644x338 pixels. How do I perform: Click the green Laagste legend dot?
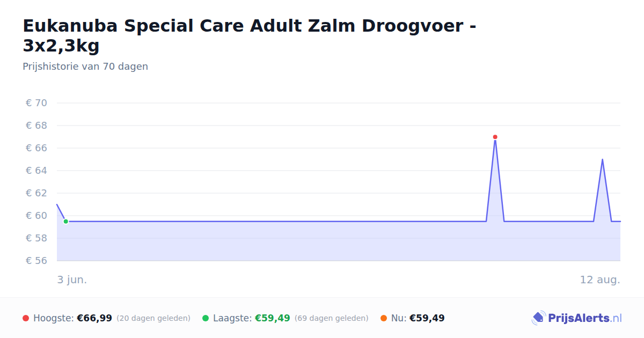206,318
